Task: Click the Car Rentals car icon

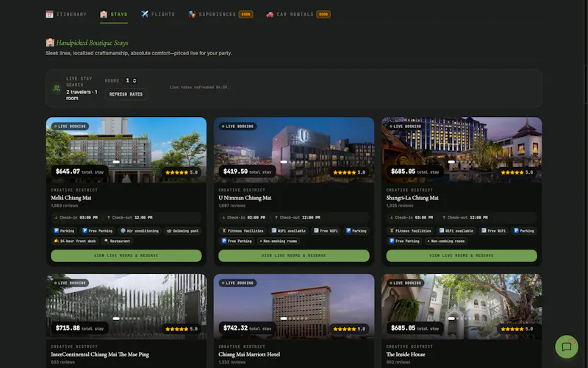Action: click(270, 14)
